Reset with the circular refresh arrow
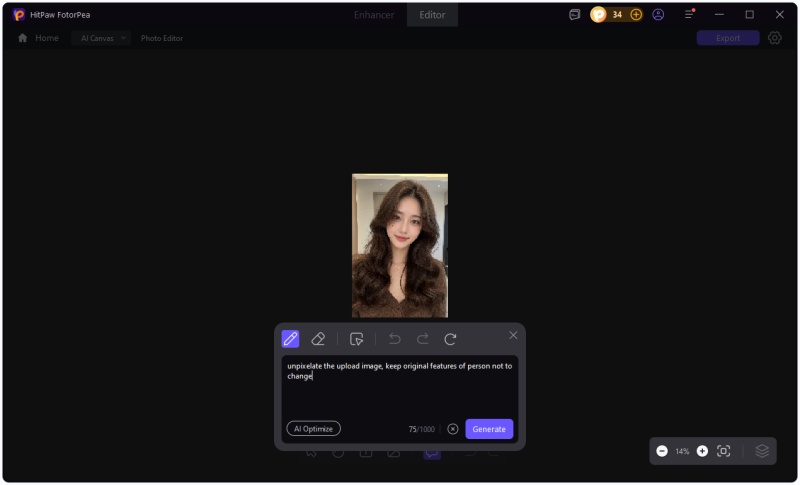 coord(450,339)
